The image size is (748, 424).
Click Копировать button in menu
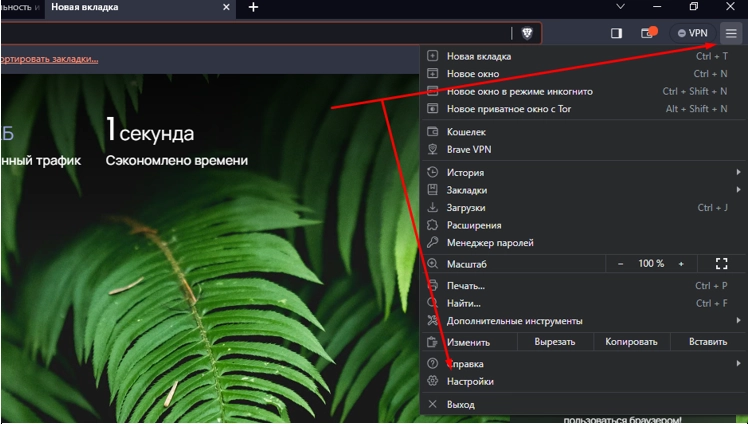coord(631,342)
